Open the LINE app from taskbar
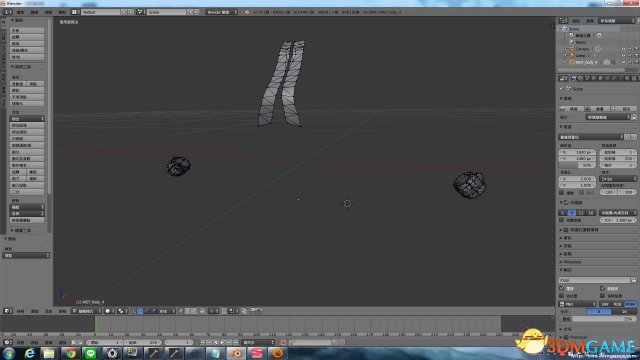640x360 pixels. tap(91, 353)
